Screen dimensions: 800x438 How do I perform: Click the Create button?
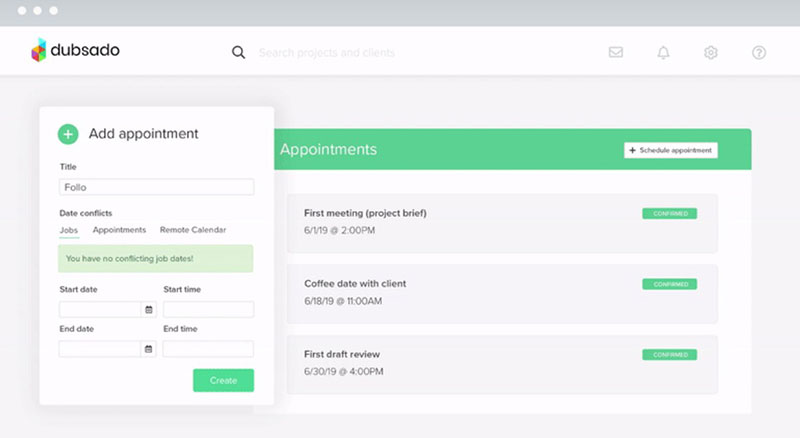[x=223, y=380]
